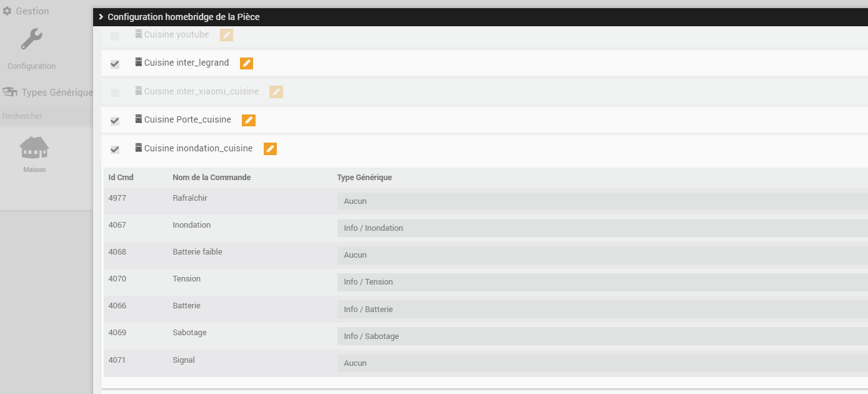Open Type Générique dropdown for Batterie faible
Viewport: 868px width, 394px height.
coord(602,255)
